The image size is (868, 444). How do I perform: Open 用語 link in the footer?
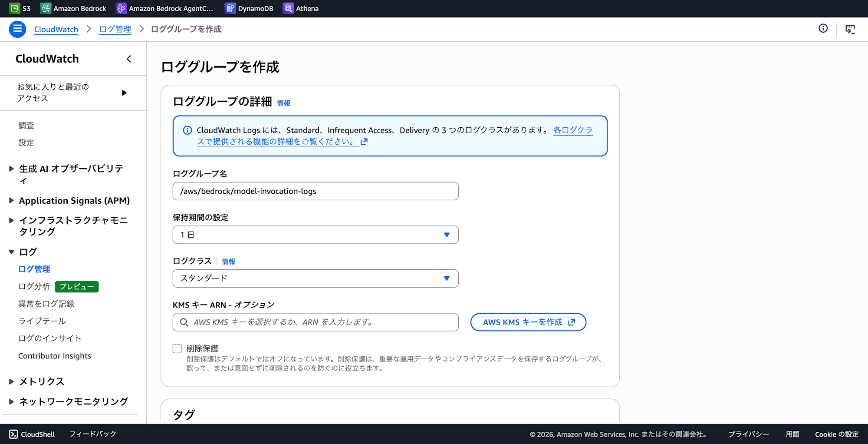click(x=792, y=434)
